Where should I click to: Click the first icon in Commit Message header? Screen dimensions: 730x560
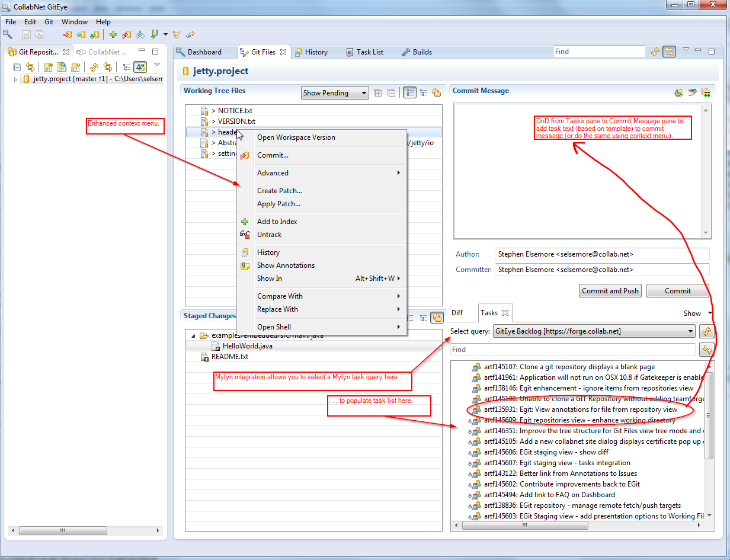(x=679, y=92)
